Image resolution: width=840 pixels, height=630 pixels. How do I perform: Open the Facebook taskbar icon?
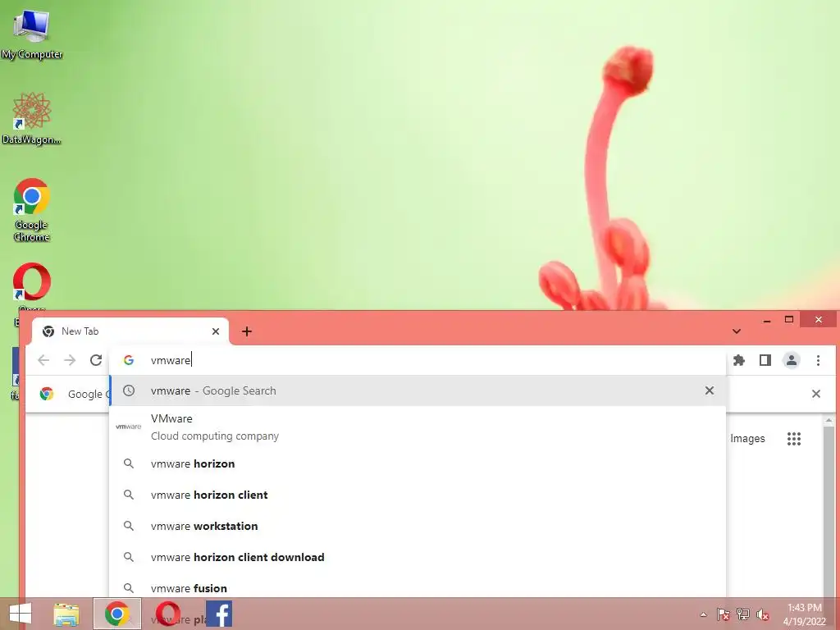pyautogui.click(x=218, y=614)
